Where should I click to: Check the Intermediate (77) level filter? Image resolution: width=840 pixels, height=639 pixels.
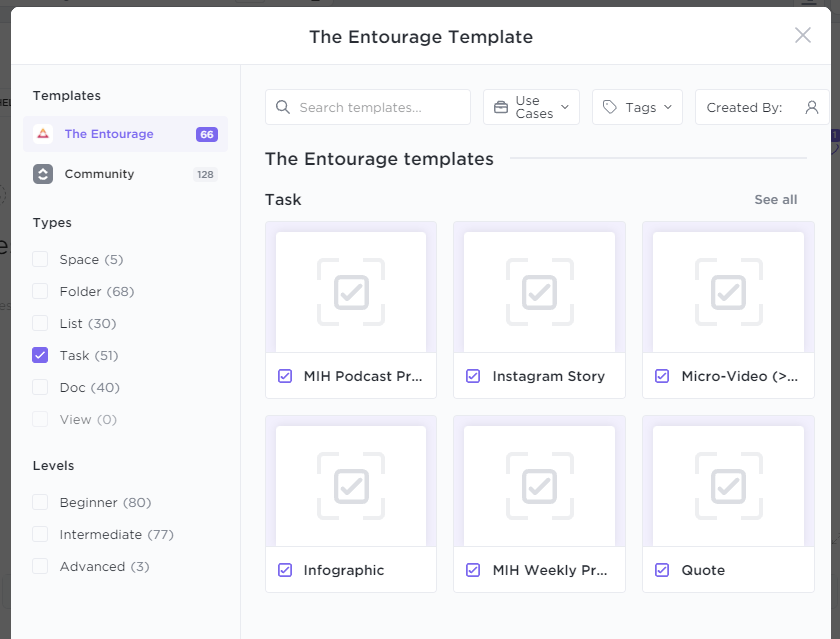pyautogui.click(x=40, y=535)
